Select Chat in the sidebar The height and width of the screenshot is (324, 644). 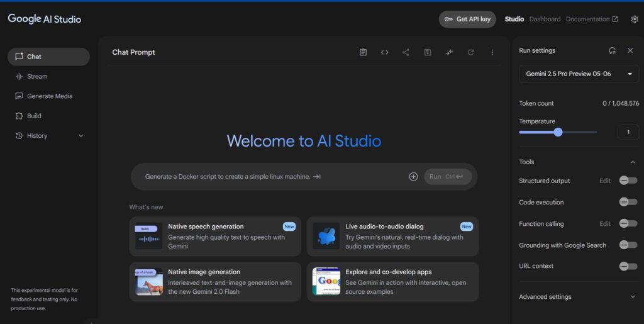tap(48, 57)
